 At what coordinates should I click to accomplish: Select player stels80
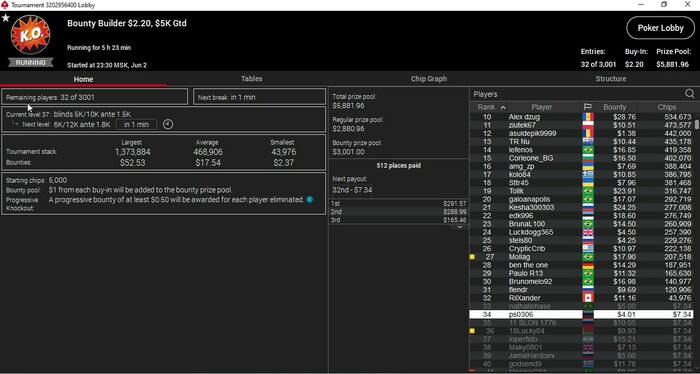pyautogui.click(x=581, y=241)
